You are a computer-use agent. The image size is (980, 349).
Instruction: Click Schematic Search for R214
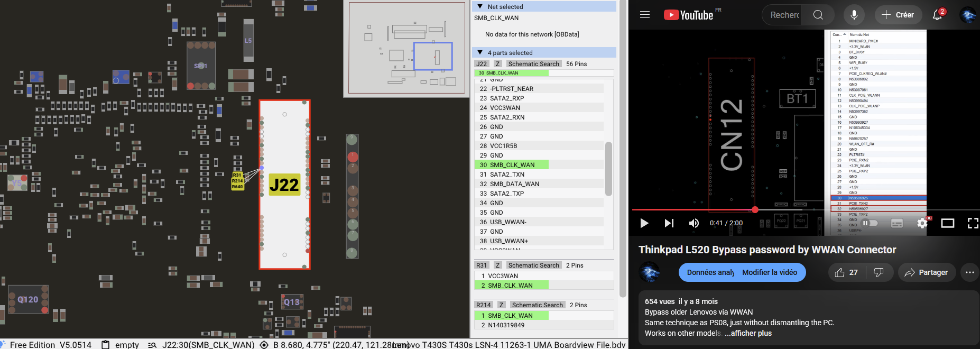(x=537, y=305)
